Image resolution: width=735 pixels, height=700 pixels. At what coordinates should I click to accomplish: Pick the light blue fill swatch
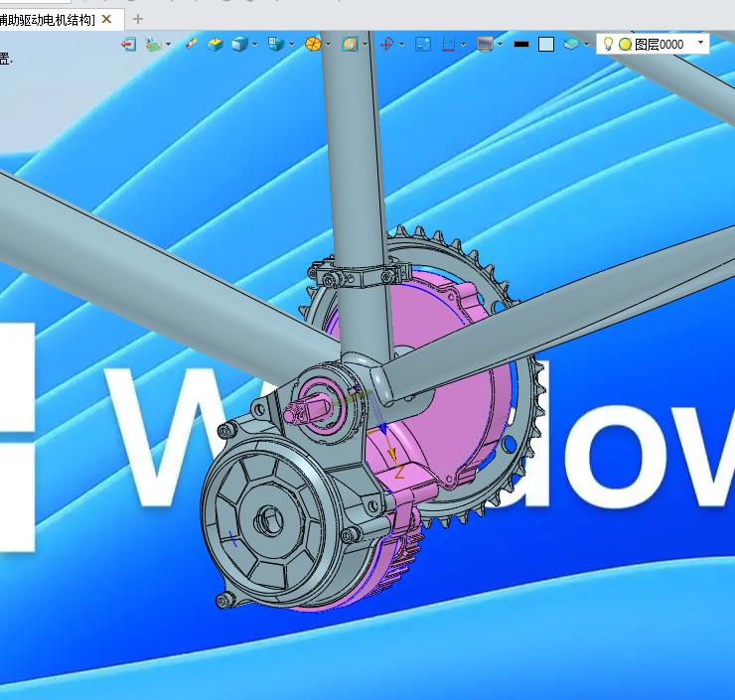tap(546, 45)
